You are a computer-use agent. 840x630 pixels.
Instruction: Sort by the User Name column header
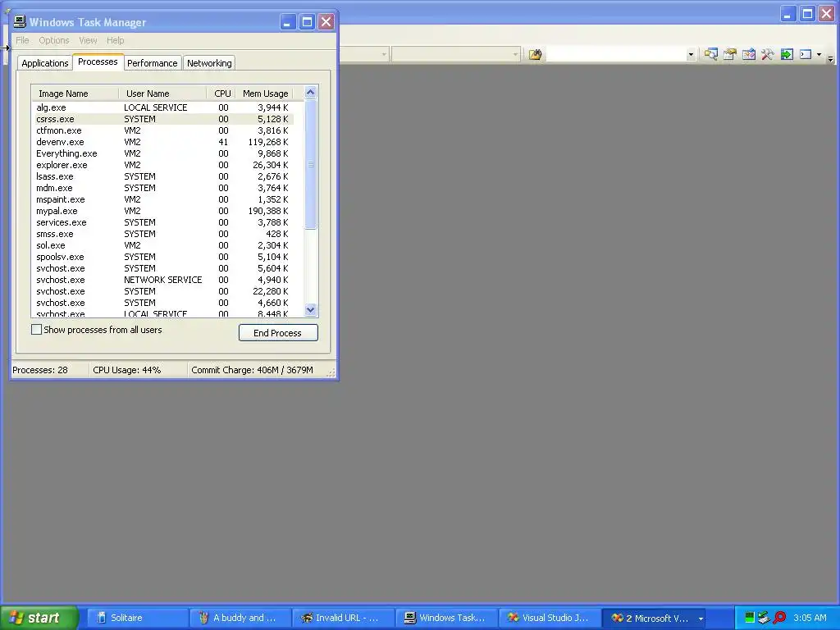[162, 94]
